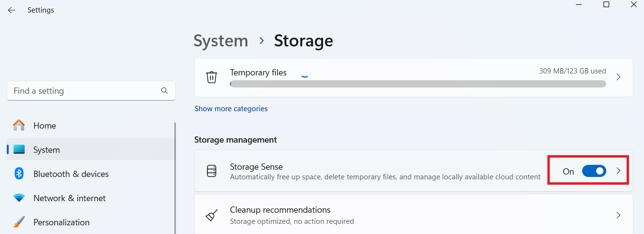Screen dimensions: 644x234
Task: Minimize the Settings window
Action: 578,4
